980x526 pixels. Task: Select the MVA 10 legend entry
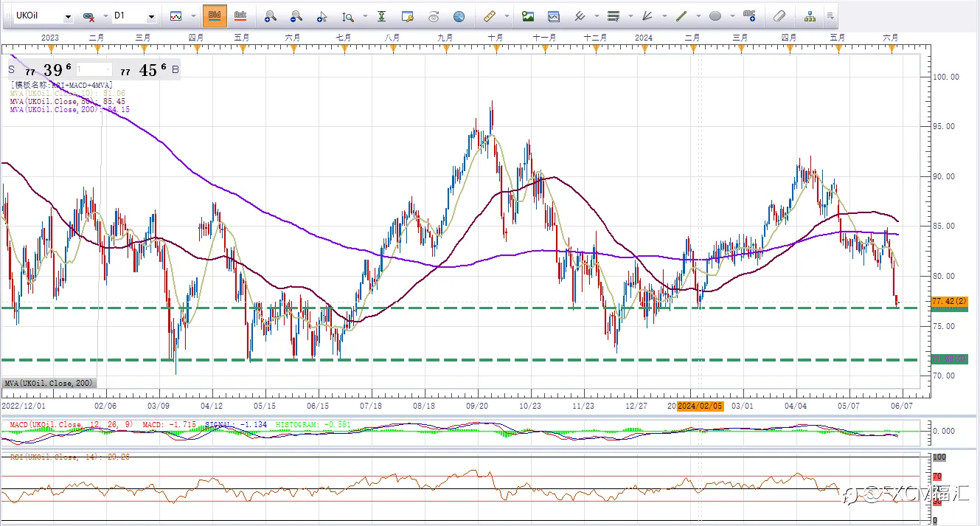[x=68, y=93]
